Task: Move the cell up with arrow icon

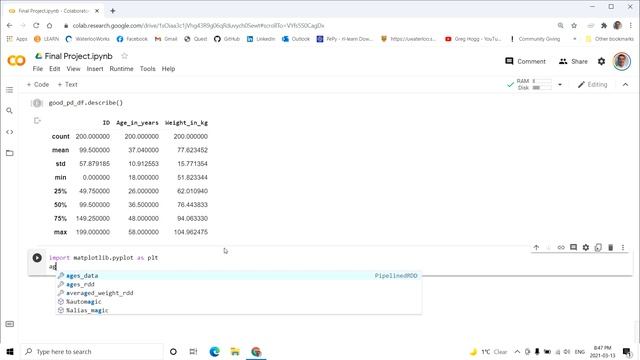Action: (x=536, y=247)
